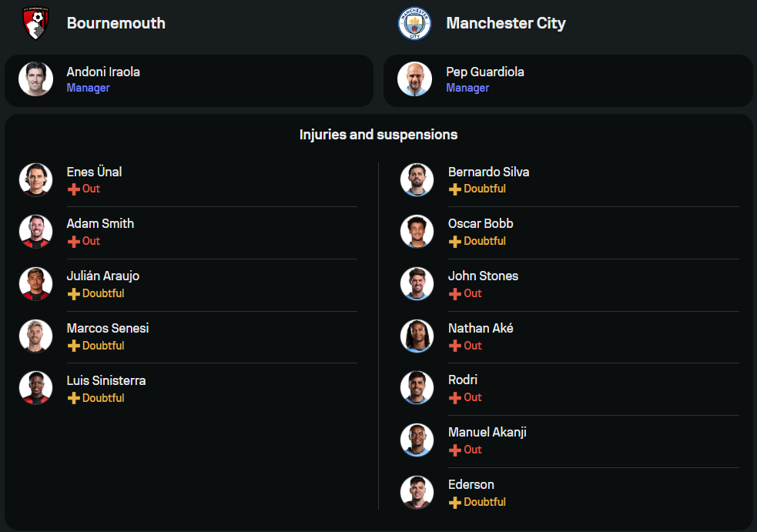Image resolution: width=757 pixels, height=532 pixels.
Task: Click the Manchester City club crest icon
Action: (x=414, y=23)
